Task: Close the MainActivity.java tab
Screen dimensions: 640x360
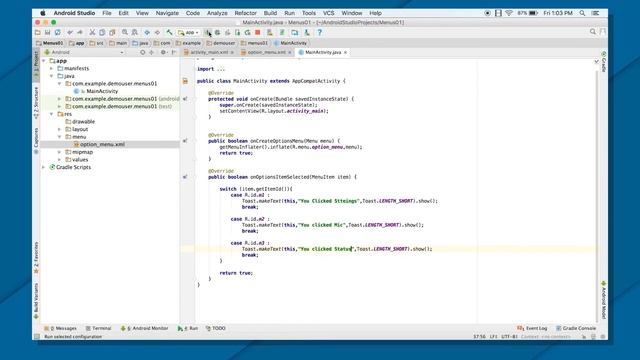Action: click(x=345, y=53)
